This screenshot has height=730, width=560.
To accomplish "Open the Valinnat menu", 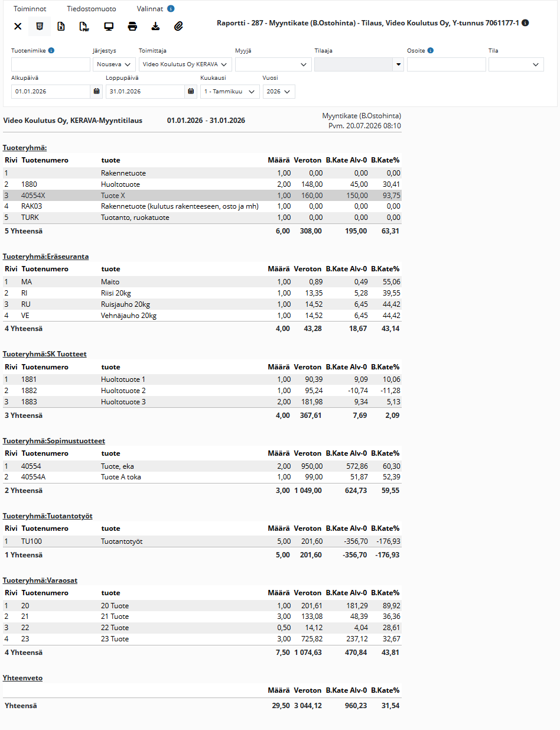I will tap(149, 9).
